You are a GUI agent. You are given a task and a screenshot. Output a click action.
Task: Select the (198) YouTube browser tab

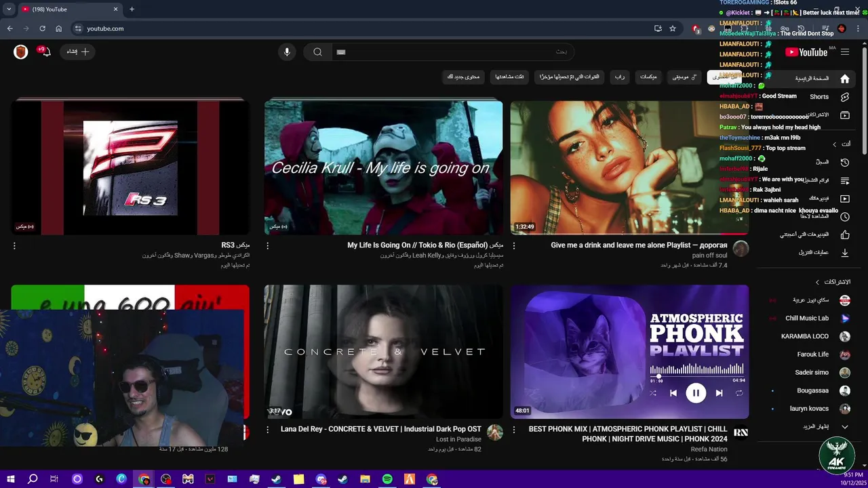point(70,9)
